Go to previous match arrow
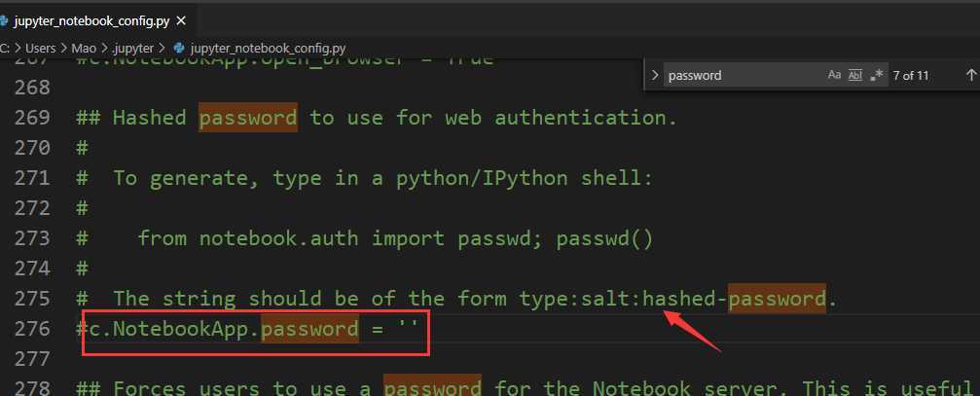The width and height of the screenshot is (980, 396). (x=970, y=75)
